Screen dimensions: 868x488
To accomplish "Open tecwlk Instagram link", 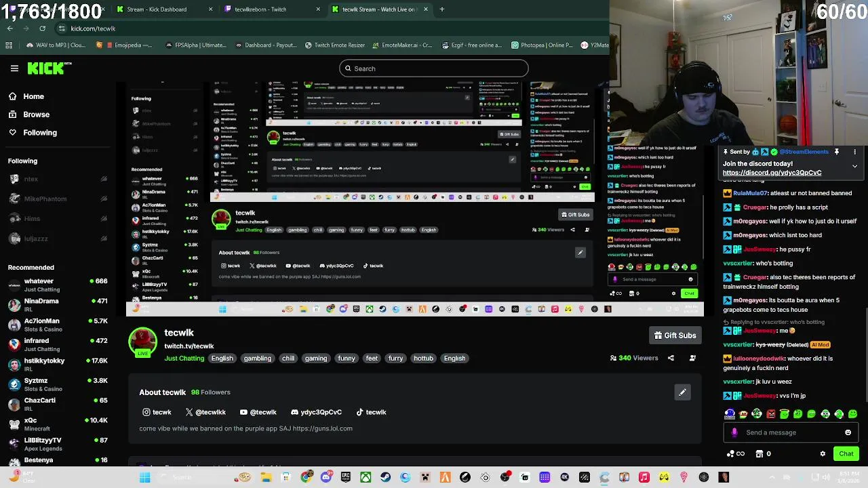I will 157,412.
